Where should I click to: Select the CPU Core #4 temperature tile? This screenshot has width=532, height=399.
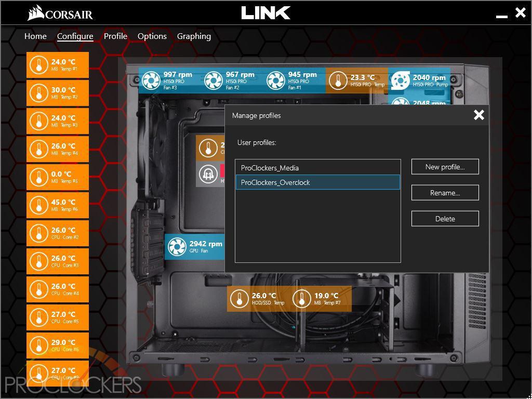click(58, 289)
